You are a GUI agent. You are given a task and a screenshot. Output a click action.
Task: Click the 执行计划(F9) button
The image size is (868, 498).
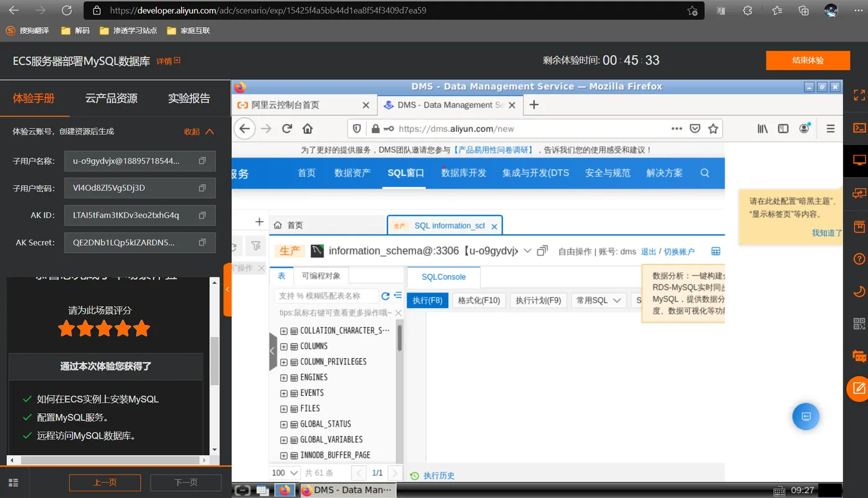coord(538,300)
